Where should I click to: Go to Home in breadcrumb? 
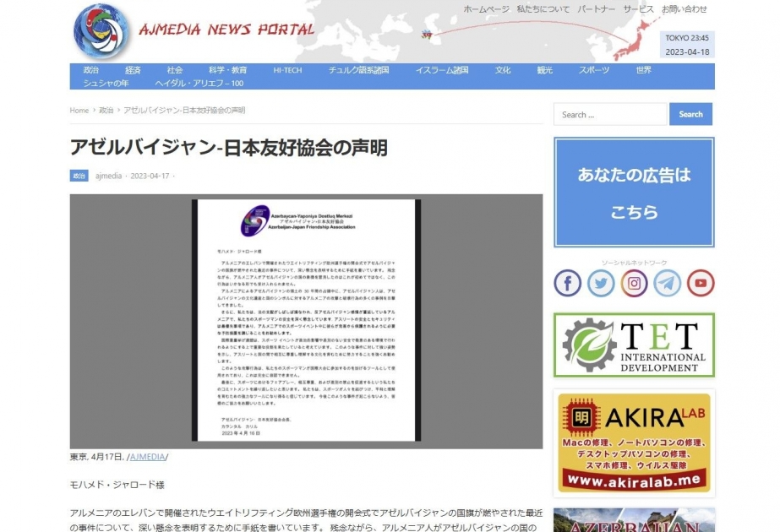point(79,111)
